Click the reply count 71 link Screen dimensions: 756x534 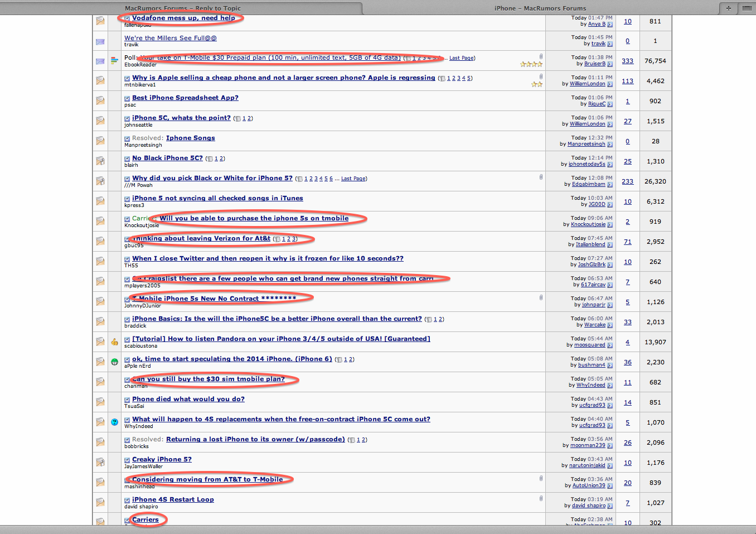click(x=628, y=242)
